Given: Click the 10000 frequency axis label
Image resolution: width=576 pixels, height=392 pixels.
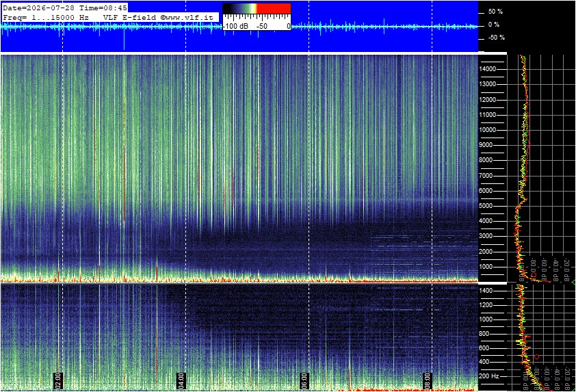Looking at the screenshot, I should [488, 130].
